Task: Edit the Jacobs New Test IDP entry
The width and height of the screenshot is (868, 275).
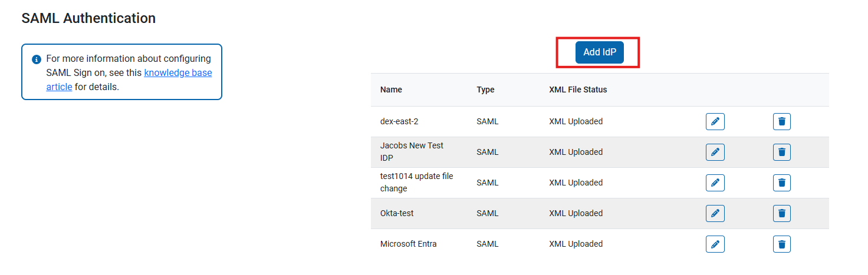Action: point(715,153)
